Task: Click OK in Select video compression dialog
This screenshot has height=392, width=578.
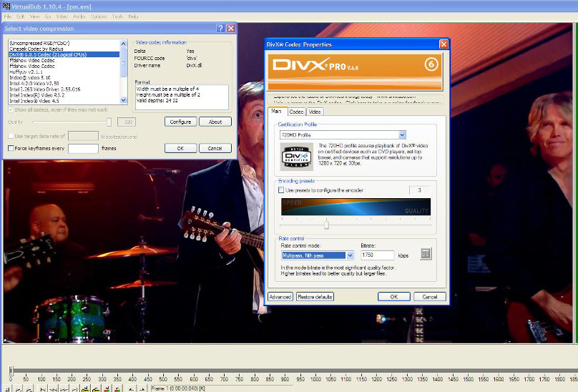Action: [x=180, y=148]
